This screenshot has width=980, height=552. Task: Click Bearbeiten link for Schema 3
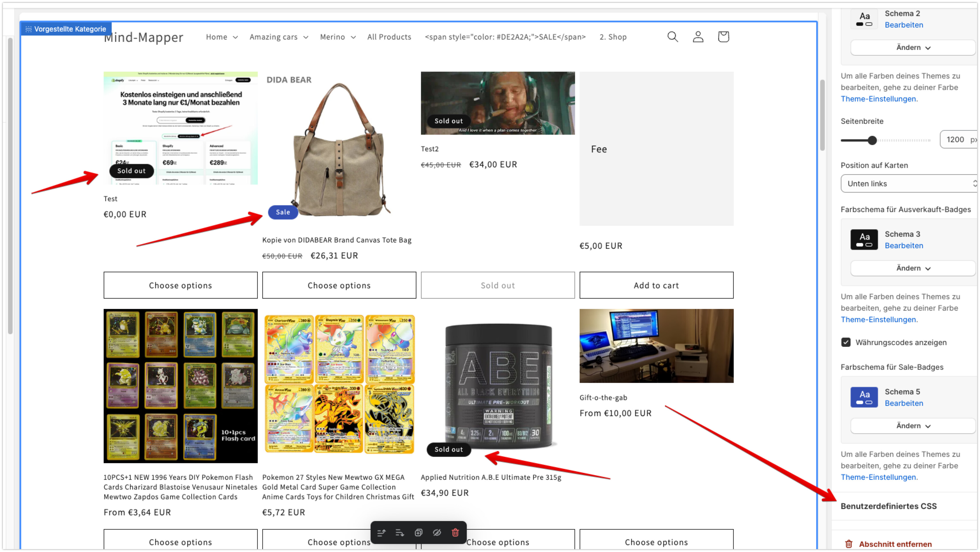pos(904,246)
